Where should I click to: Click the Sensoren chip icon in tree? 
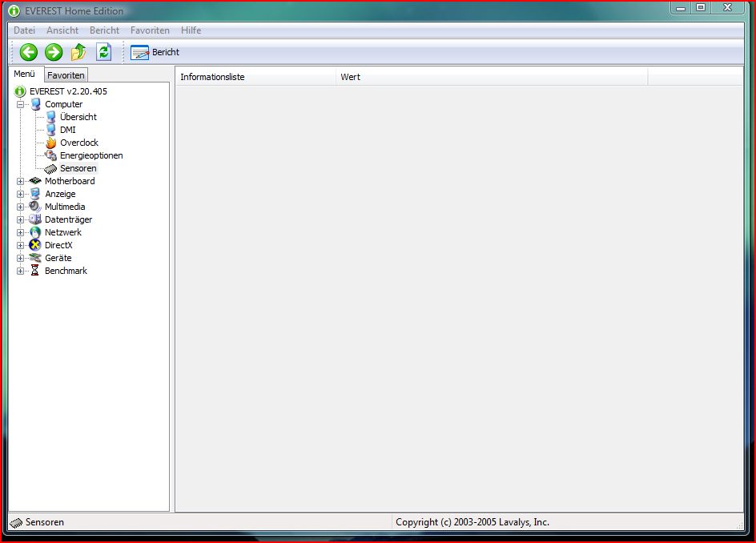pos(50,169)
